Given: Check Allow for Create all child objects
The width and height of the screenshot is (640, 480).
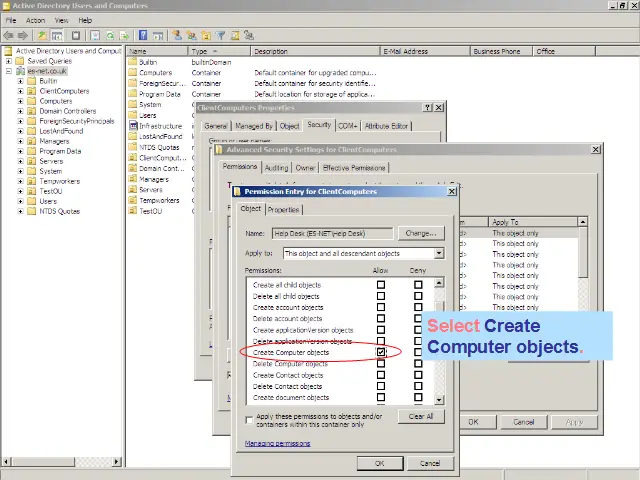Looking at the screenshot, I should pos(381,285).
